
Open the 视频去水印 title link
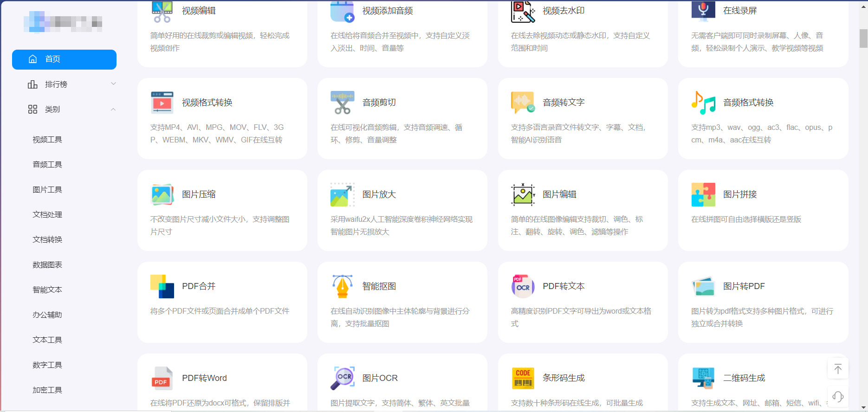(564, 11)
